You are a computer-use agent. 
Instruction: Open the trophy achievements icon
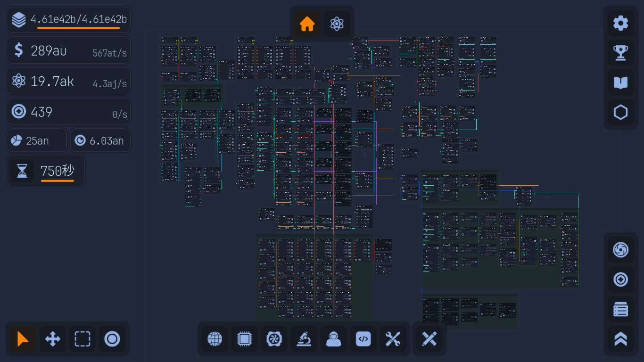[x=620, y=53]
